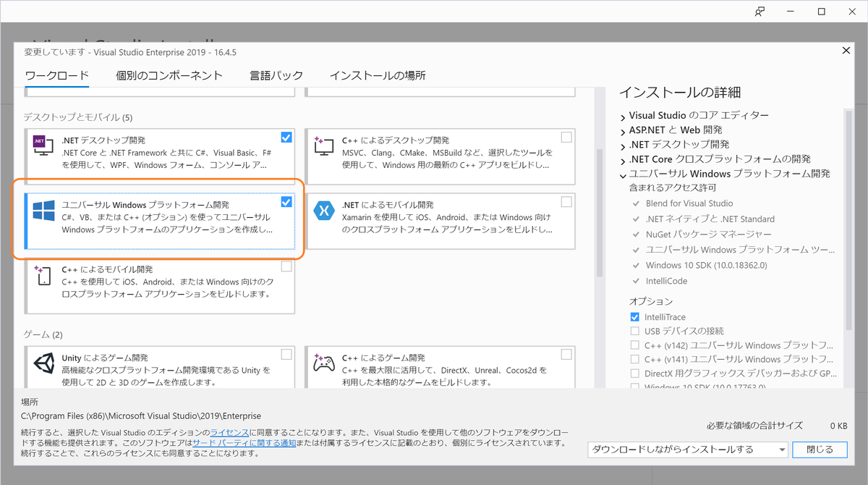Uncheck the .NET デスクトップ開発 workload checkbox
This screenshot has height=485, width=868.
tap(286, 137)
